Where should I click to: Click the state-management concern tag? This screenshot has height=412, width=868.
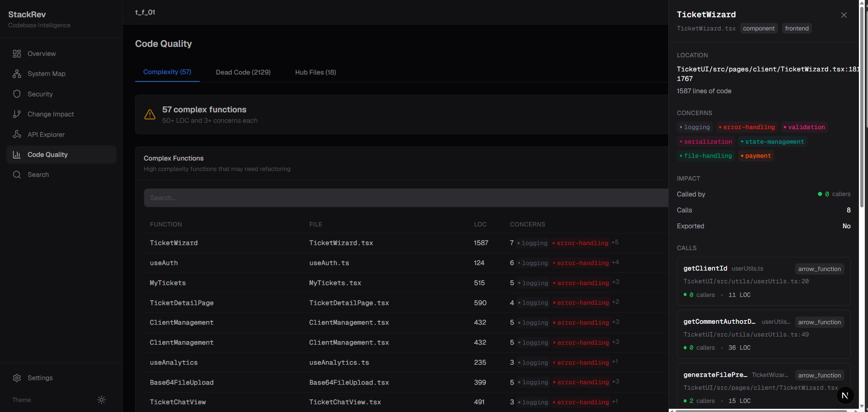point(772,142)
